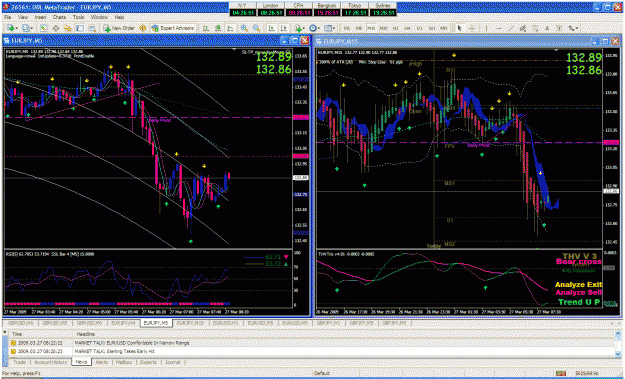
Task: Open the Alerts terminal tab
Action: pos(102,362)
